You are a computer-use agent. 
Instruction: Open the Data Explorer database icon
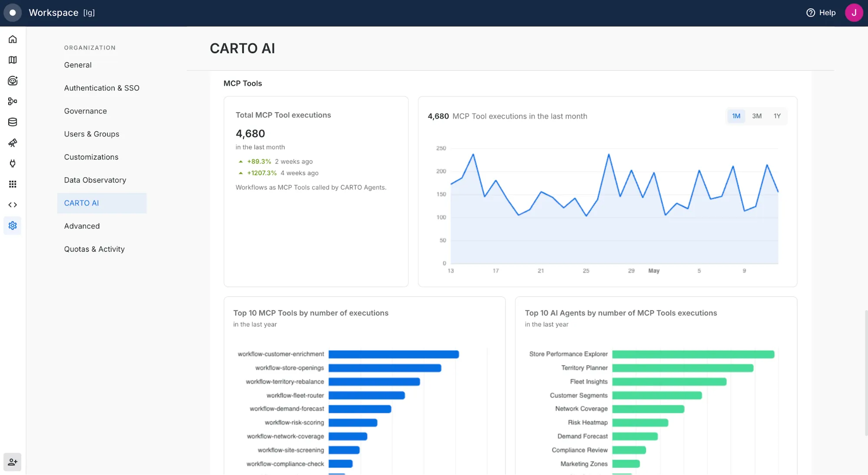coord(13,122)
